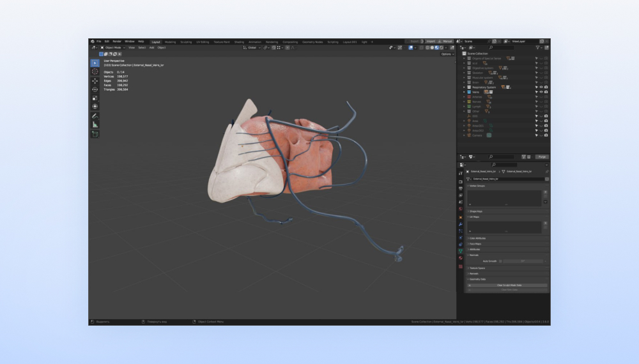Open the Render properties tab
639x364 pixels.
click(461, 181)
